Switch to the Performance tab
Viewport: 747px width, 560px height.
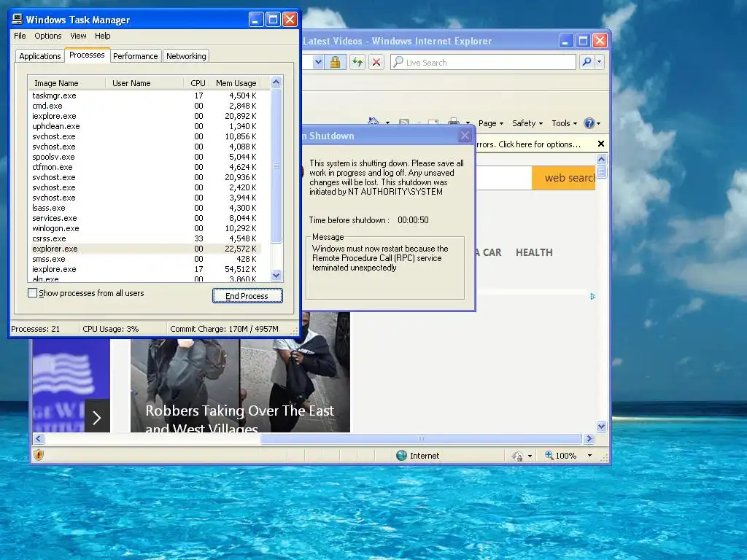[135, 56]
